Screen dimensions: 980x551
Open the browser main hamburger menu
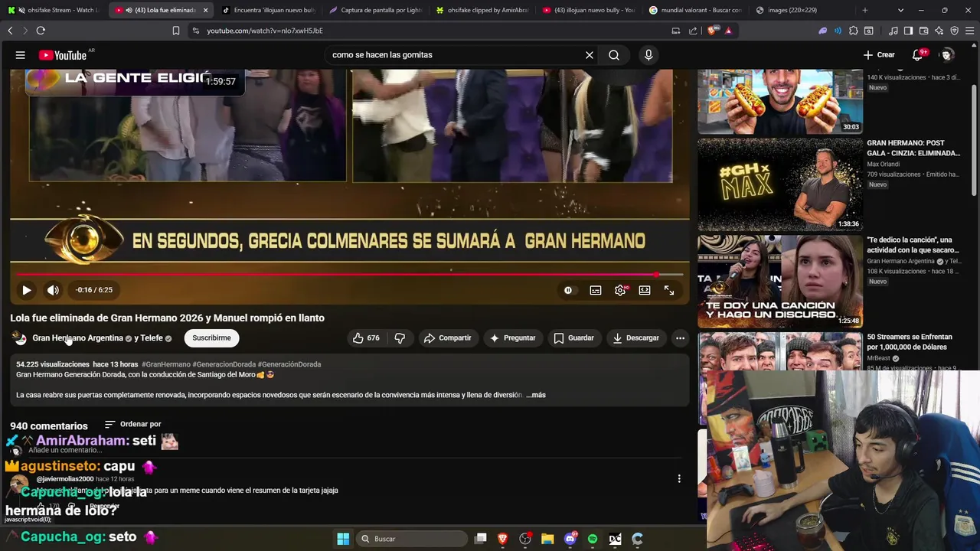tap(970, 31)
